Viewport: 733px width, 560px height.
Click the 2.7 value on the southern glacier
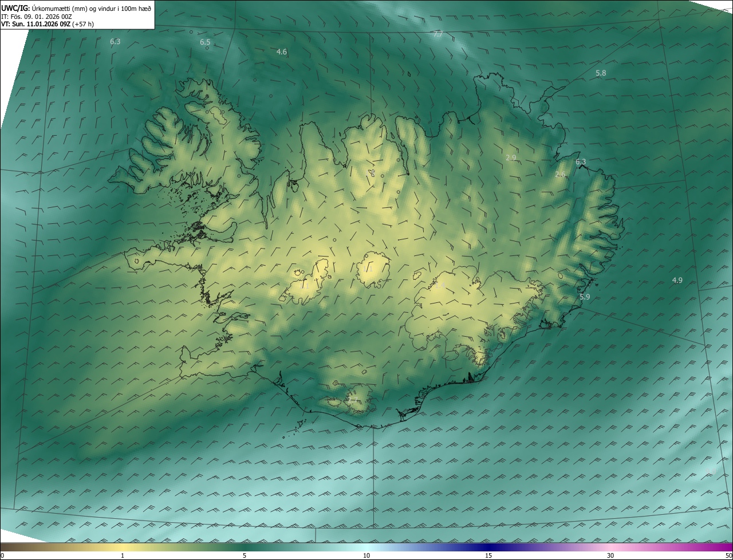(353, 400)
